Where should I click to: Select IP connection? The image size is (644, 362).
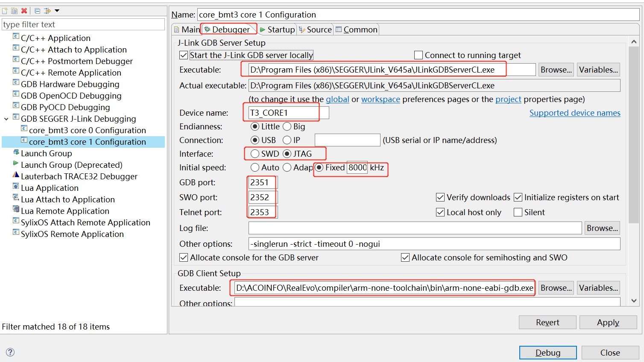[x=287, y=140]
